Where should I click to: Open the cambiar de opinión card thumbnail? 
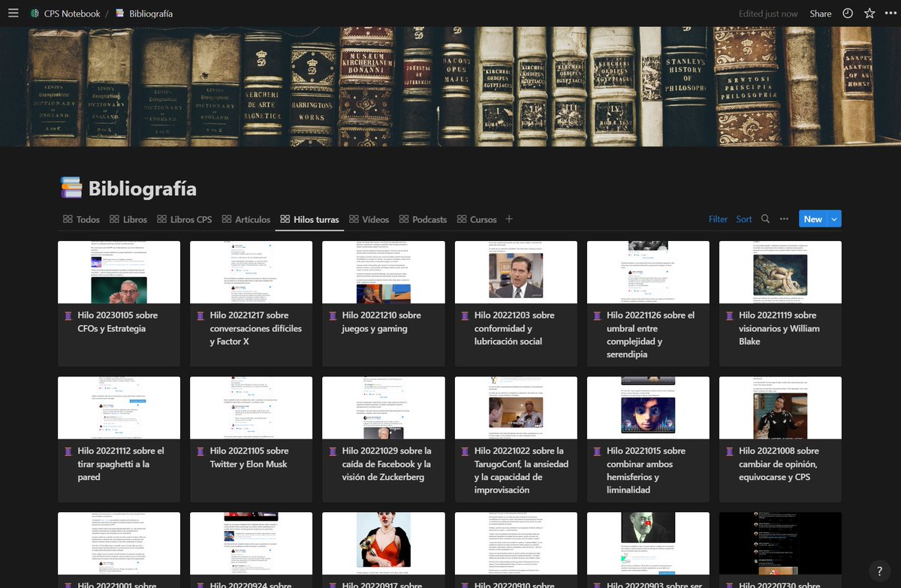point(780,408)
